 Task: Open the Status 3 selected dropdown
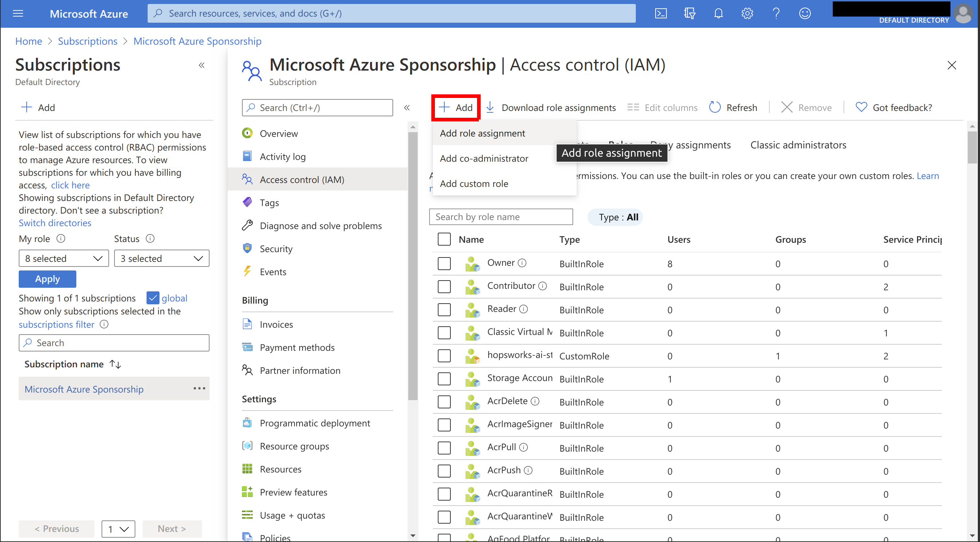tap(161, 259)
